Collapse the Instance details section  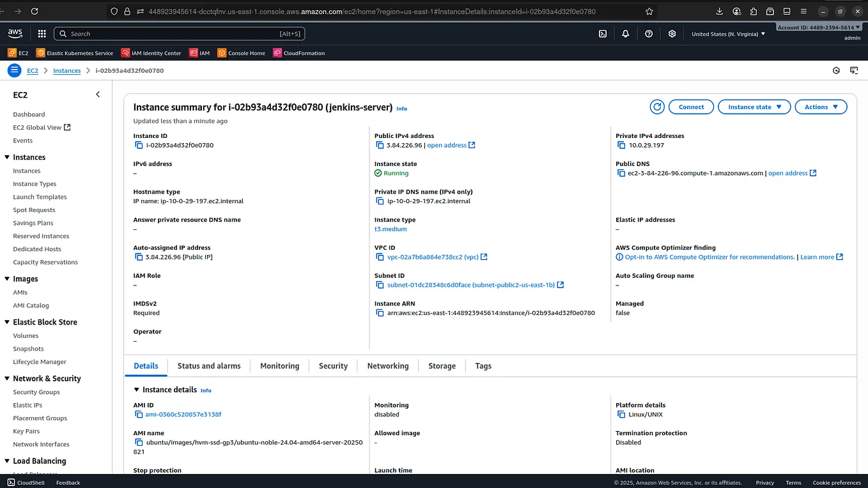tap(136, 390)
